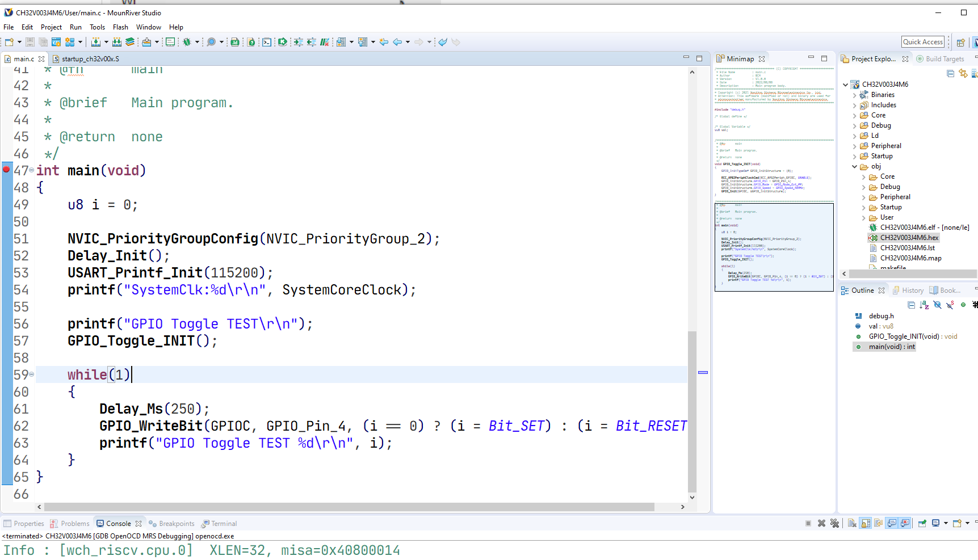Click the Shift right indent toolbar icon

pyautogui.click(x=298, y=42)
